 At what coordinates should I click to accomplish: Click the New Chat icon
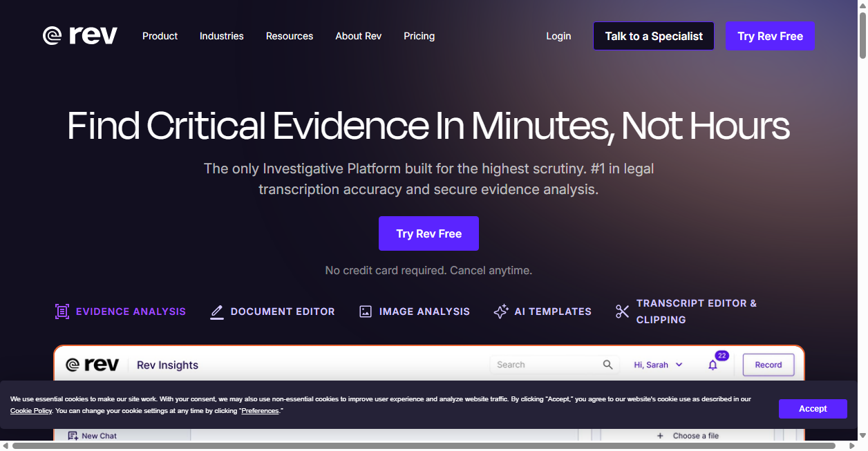tap(73, 436)
